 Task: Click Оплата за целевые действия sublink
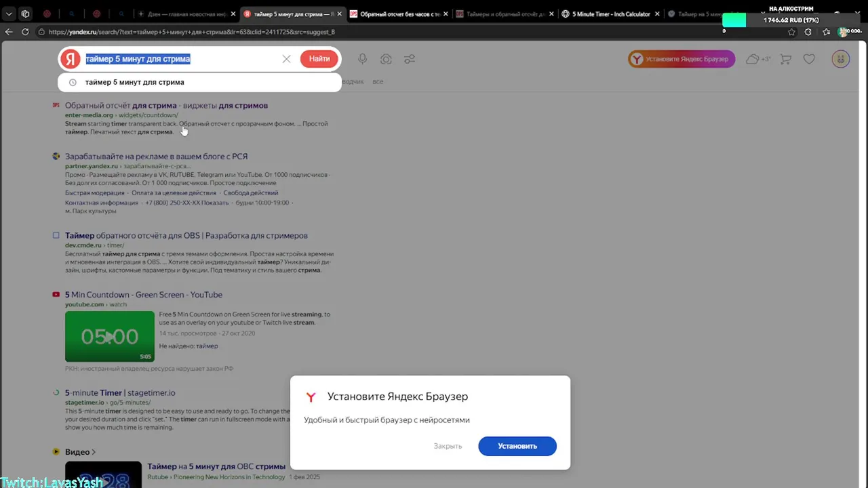(x=174, y=192)
